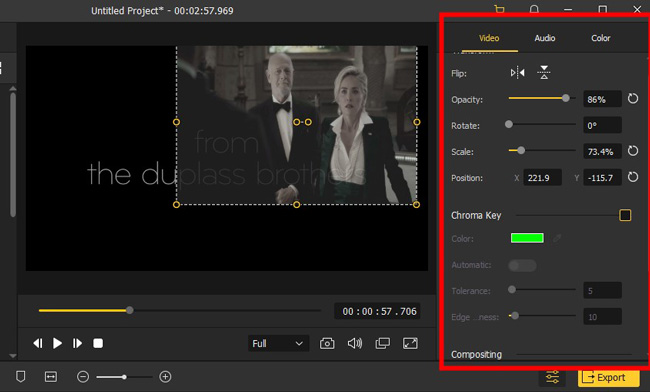Viewport: 650px width, 392px height.
Task: Click the Edge slider handle
Action: [514, 316]
